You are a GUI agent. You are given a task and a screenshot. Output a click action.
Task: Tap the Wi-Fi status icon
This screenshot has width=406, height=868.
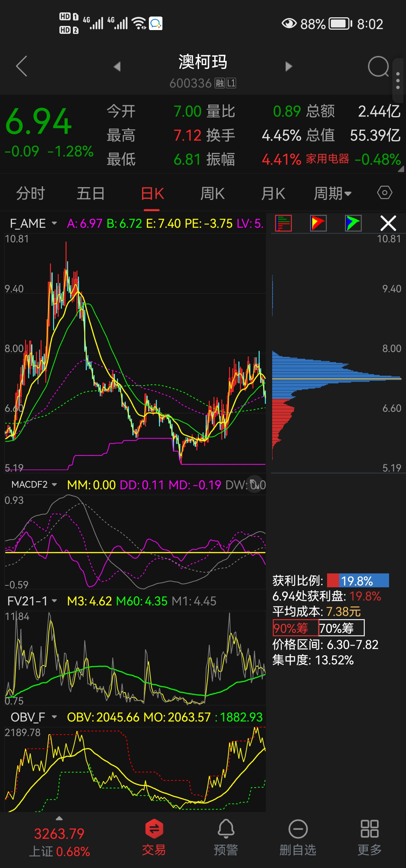(139, 23)
